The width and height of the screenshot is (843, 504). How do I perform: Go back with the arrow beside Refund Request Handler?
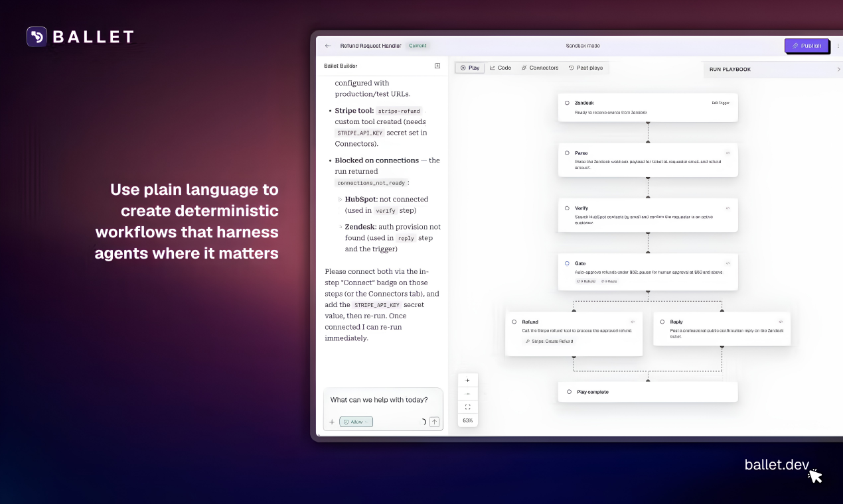click(327, 46)
